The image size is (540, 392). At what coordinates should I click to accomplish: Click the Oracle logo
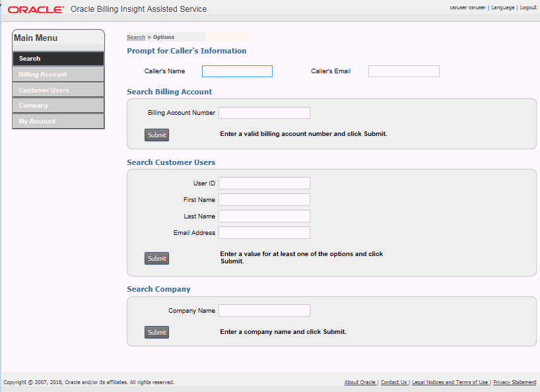tap(36, 9)
